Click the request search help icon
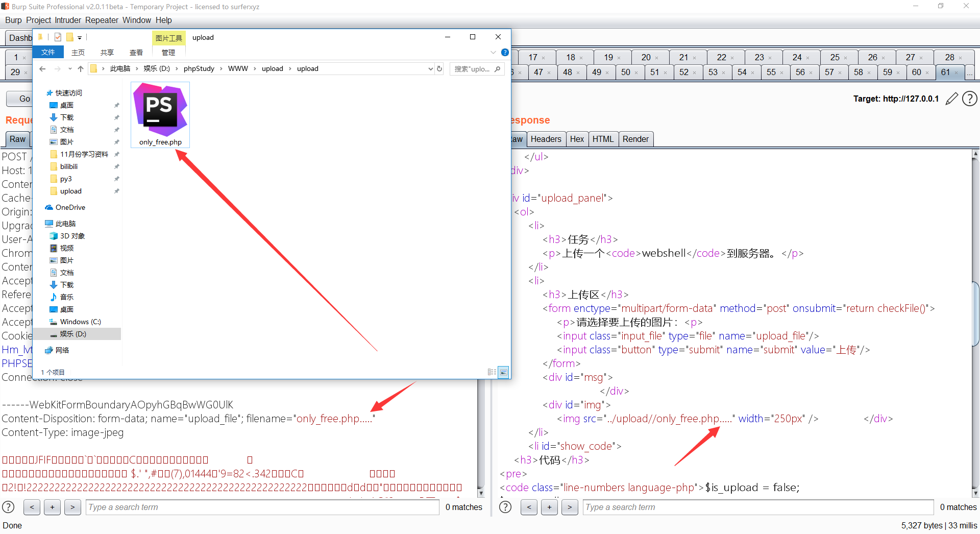The height and width of the screenshot is (534, 980). (9, 507)
